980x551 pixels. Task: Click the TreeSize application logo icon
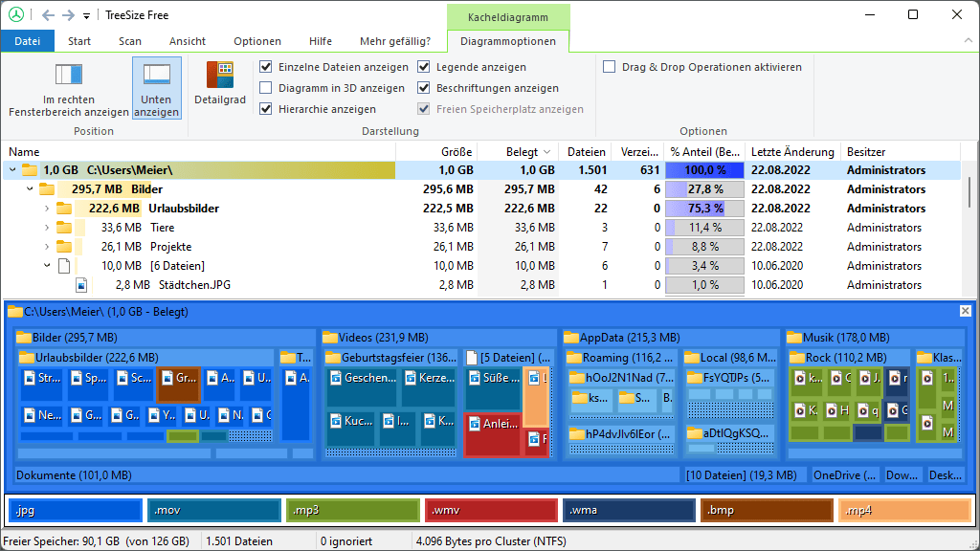click(16, 14)
